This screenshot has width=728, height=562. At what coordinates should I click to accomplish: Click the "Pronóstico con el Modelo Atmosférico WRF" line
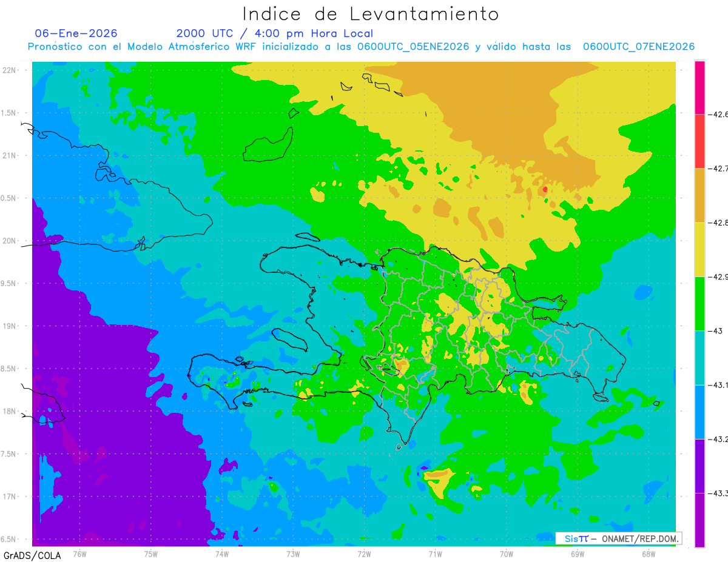tap(361, 46)
